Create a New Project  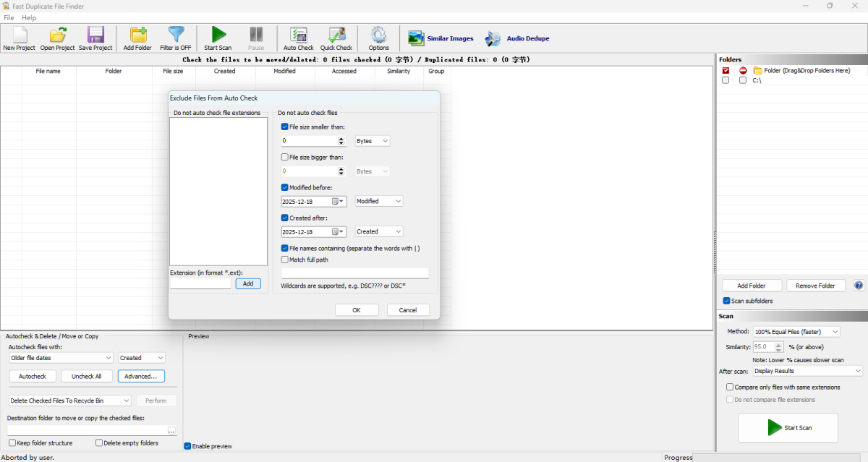click(19, 38)
